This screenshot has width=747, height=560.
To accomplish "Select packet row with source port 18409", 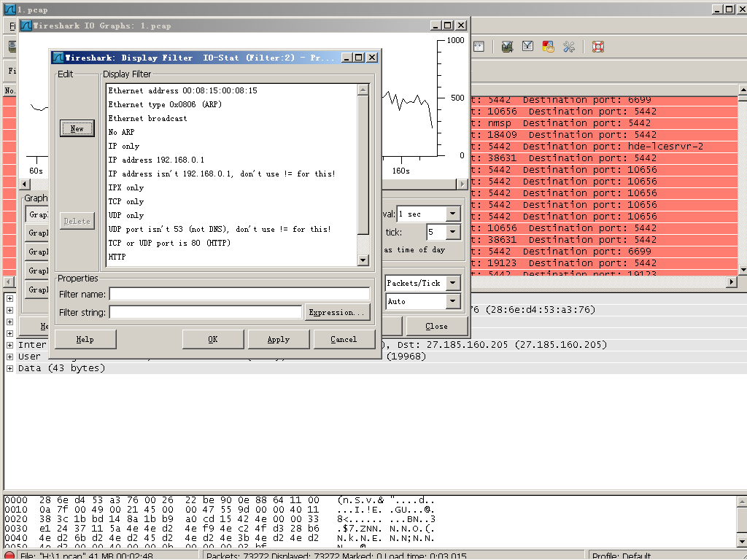I will click(605, 135).
